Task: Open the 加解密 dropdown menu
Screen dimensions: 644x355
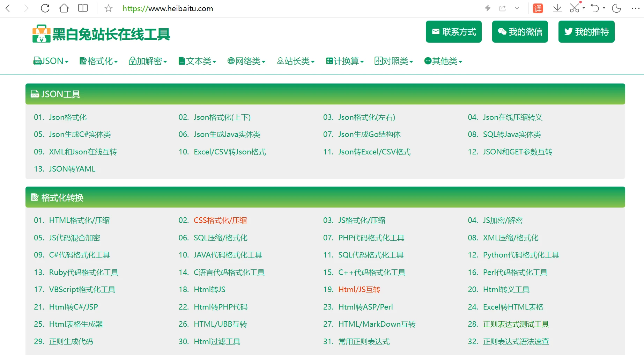Action: [x=148, y=61]
